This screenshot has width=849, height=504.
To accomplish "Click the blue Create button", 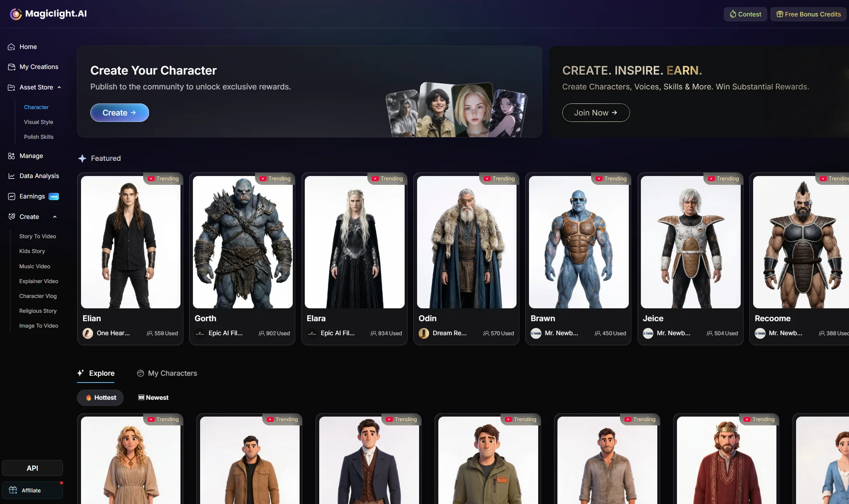I will 120,113.
